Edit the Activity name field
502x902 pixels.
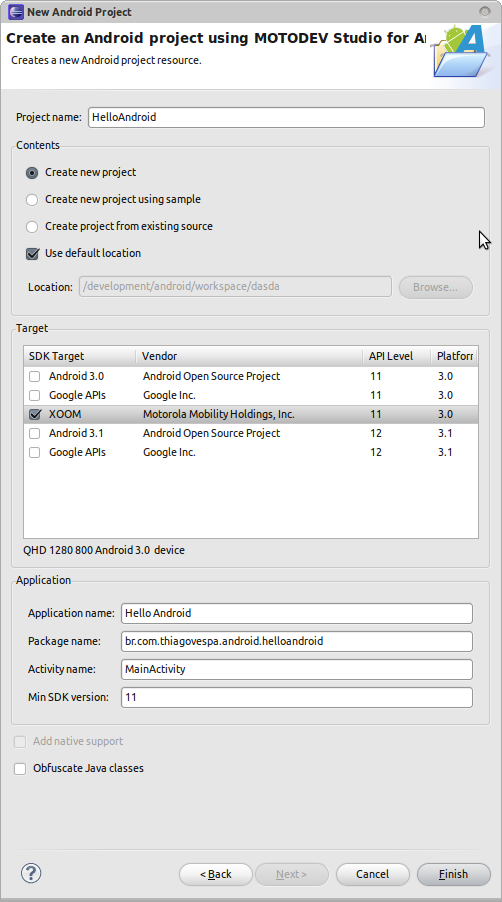pyautogui.click(x=297, y=669)
